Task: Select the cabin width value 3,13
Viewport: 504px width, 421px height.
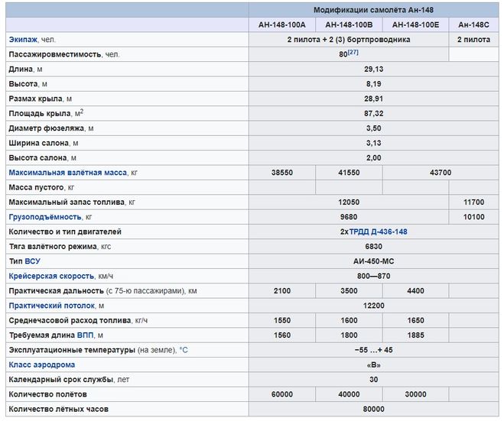Action: pyautogui.click(x=373, y=143)
